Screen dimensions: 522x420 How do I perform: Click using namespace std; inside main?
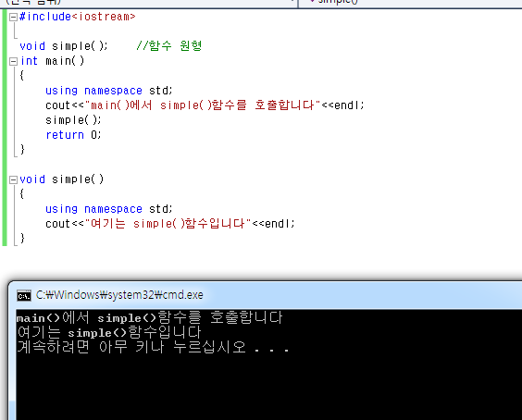pos(109,91)
